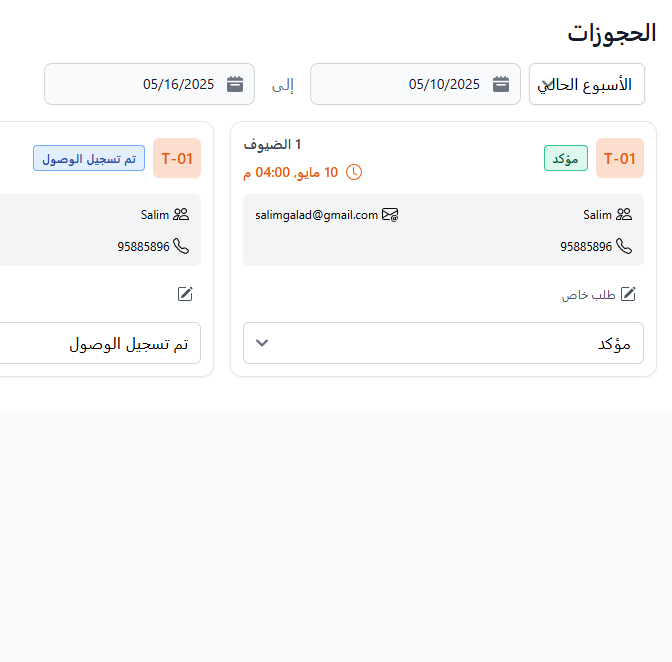Click the calendar icon in the 05/16/2025 date field
This screenshot has width=672, height=662.
235,84
